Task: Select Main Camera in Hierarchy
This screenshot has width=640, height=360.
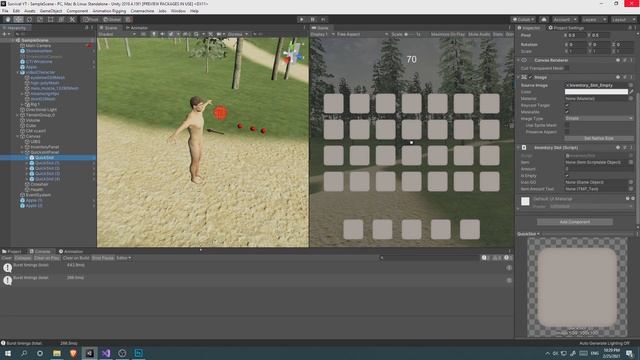Action: pos(38,46)
